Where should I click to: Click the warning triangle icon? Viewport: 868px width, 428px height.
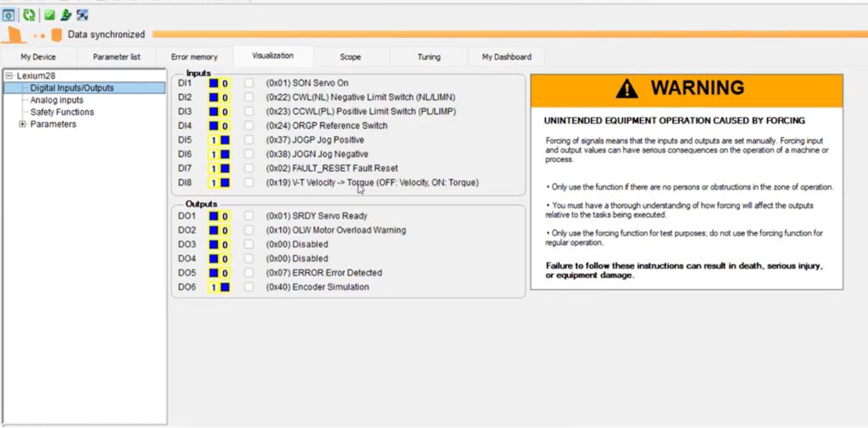(x=627, y=89)
